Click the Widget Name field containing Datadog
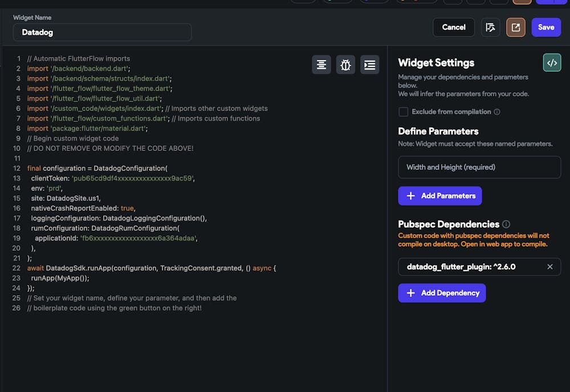 (x=103, y=32)
